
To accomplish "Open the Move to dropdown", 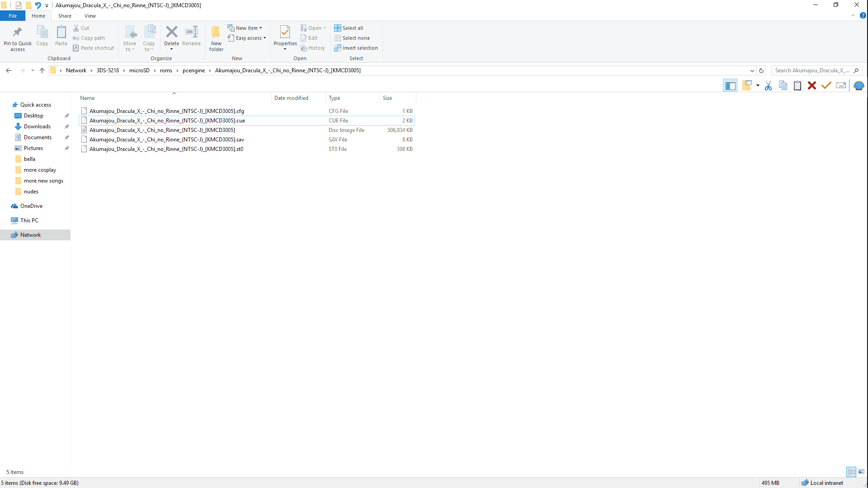I will tap(130, 38).
